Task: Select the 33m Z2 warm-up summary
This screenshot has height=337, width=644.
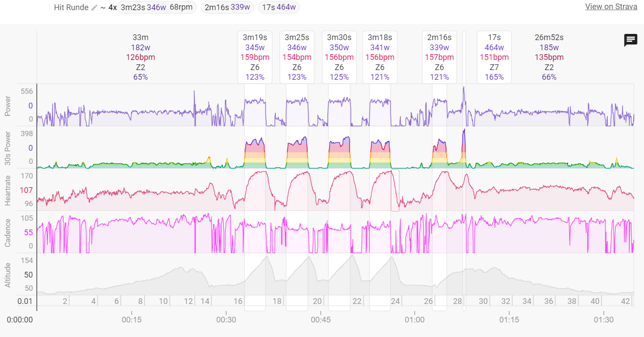Action: (x=140, y=57)
